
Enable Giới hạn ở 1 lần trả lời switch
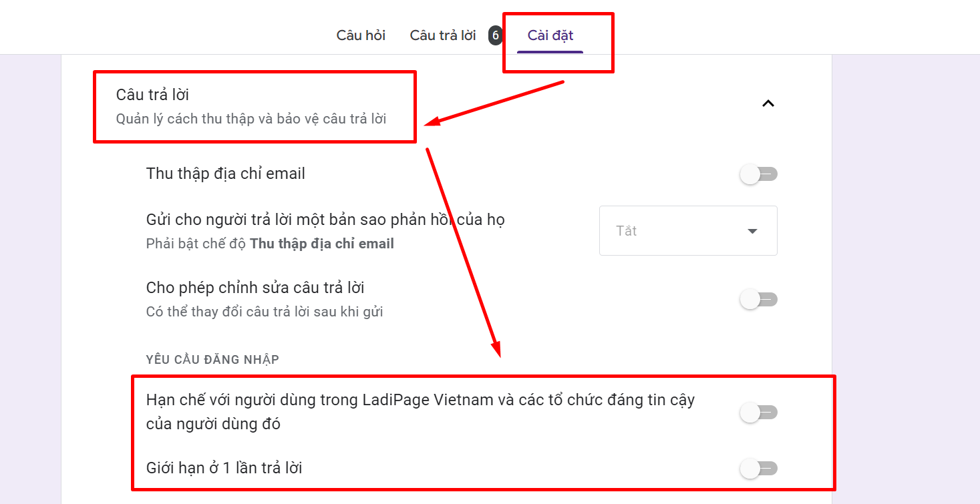tap(758, 469)
